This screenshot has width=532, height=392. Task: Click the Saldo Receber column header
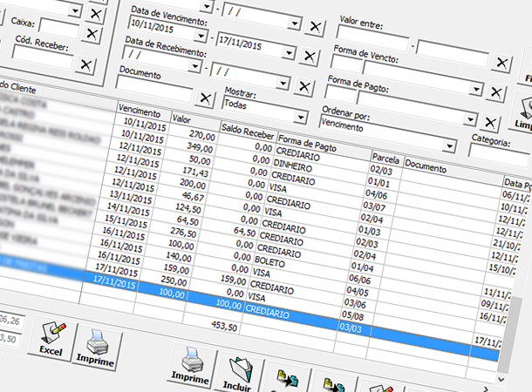(248, 132)
